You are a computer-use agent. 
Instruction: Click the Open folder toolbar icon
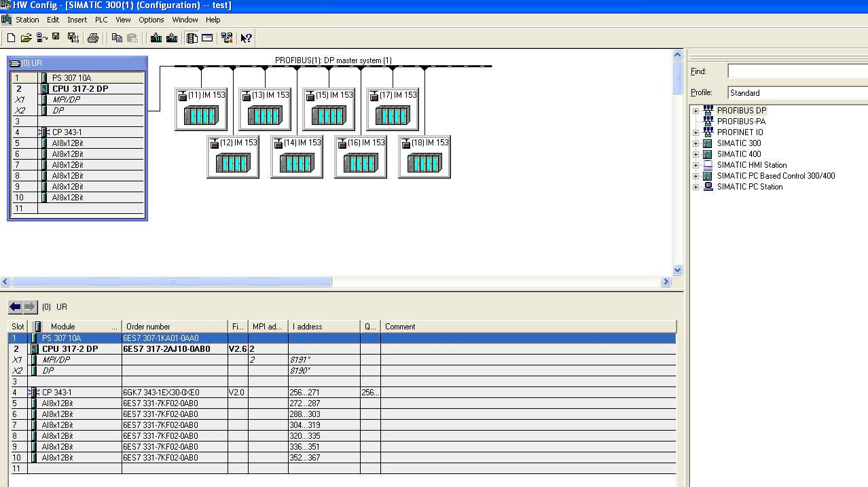pyautogui.click(x=26, y=38)
